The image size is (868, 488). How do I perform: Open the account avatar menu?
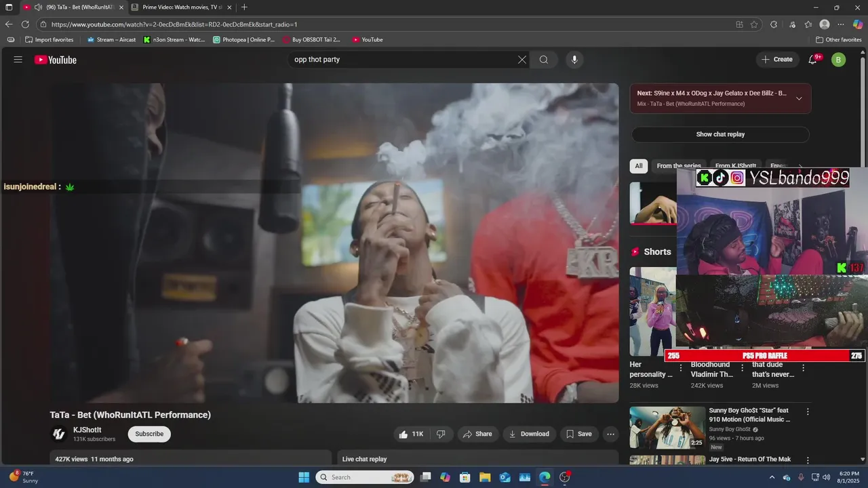coord(839,60)
